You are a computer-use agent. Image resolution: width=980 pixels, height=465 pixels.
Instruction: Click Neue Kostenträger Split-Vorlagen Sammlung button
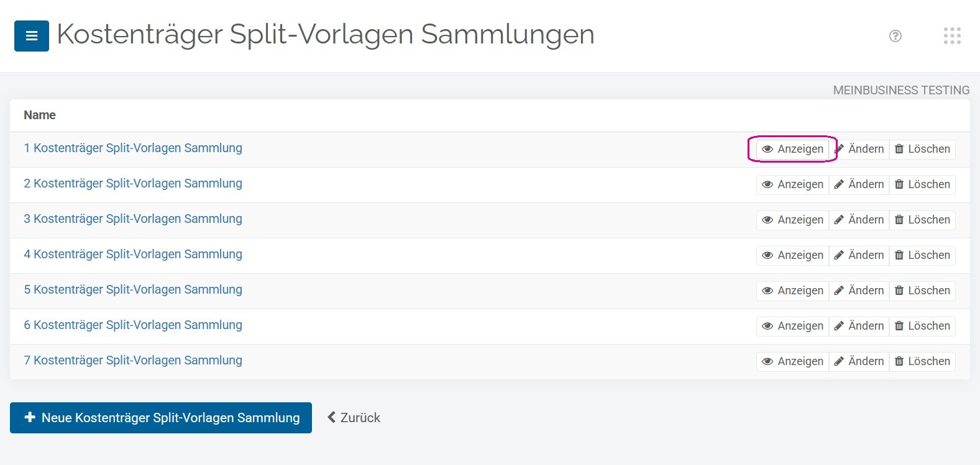pyautogui.click(x=161, y=418)
